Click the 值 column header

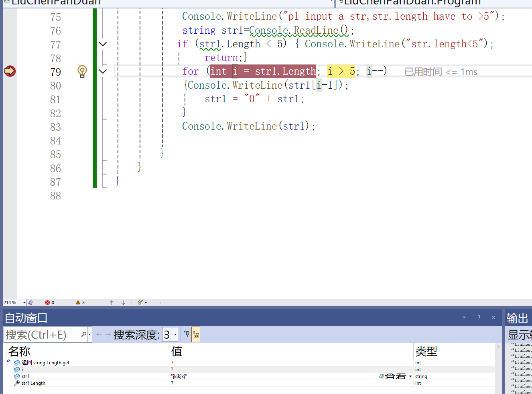pos(291,351)
